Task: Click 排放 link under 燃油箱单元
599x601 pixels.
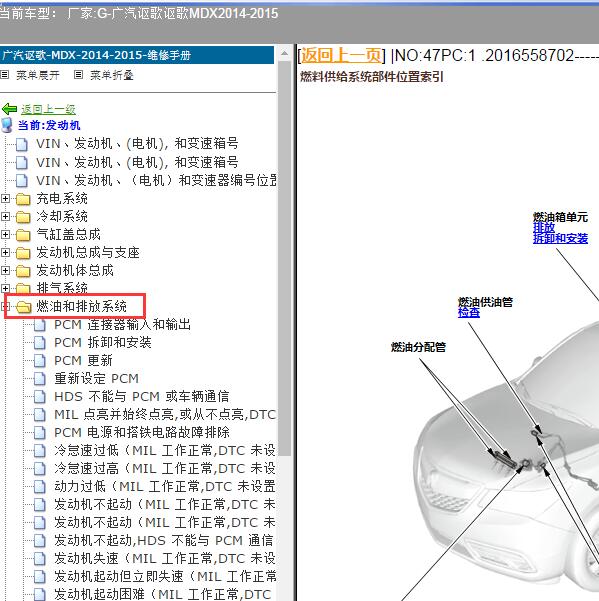Action: tap(543, 228)
